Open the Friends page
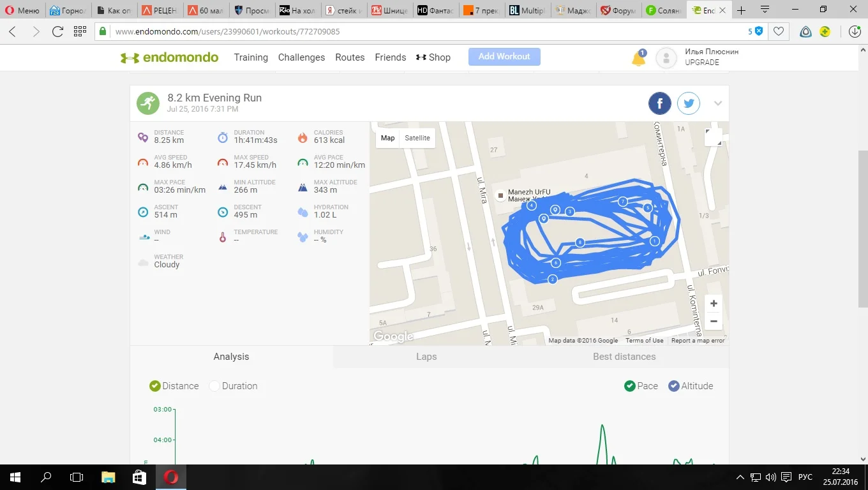 (391, 57)
